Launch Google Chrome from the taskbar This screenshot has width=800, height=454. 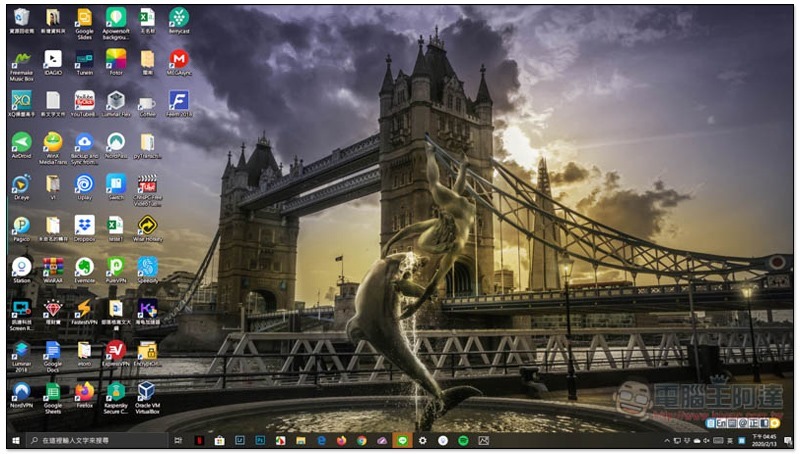[362, 440]
